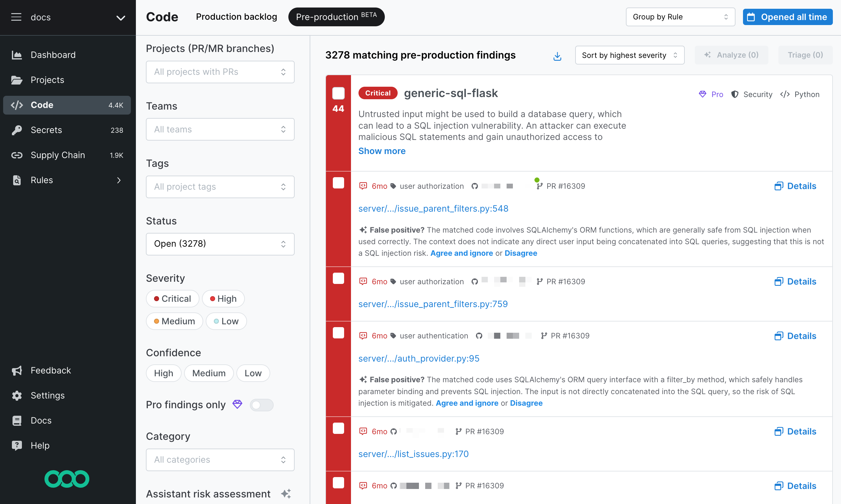Viewport: 841px width, 504px height.
Task: Switch to the Production backlog tab
Action: pos(236,17)
